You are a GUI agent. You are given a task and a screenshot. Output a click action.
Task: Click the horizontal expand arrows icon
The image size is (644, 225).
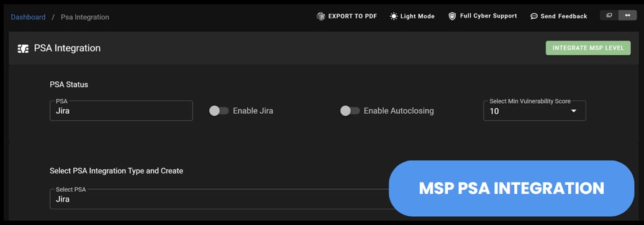[628, 15]
